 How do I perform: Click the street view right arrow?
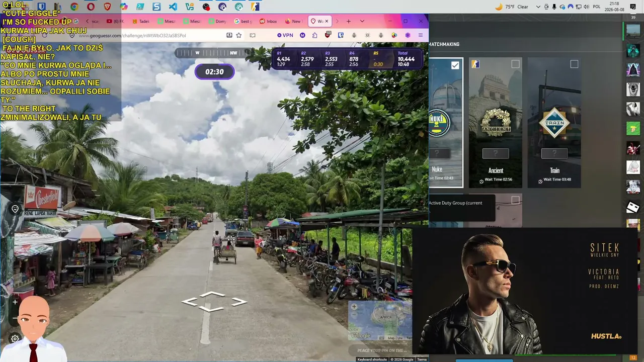(239, 302)
